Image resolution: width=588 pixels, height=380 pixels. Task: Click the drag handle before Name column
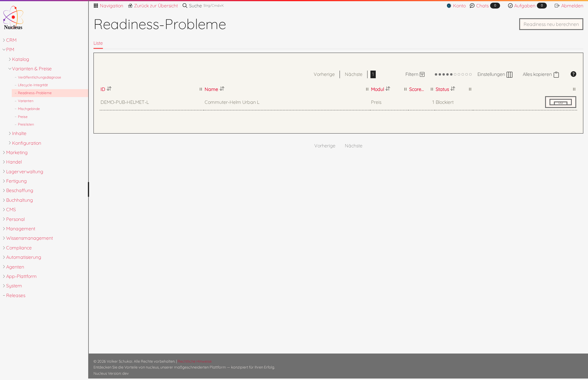point(201,89)
